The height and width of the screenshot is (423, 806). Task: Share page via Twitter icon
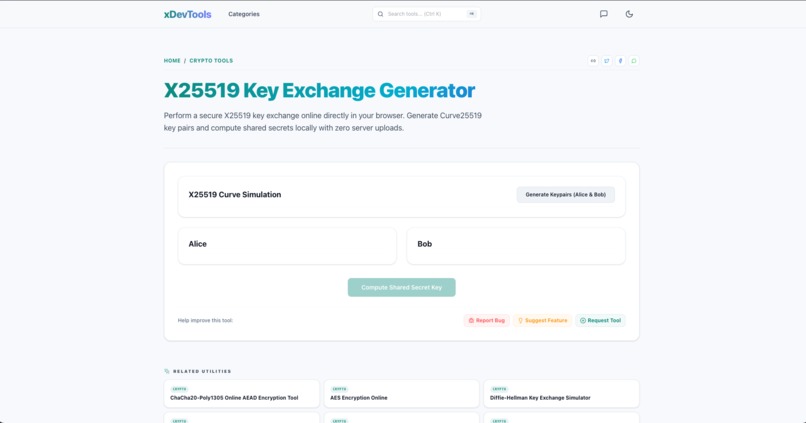[607, 61]
